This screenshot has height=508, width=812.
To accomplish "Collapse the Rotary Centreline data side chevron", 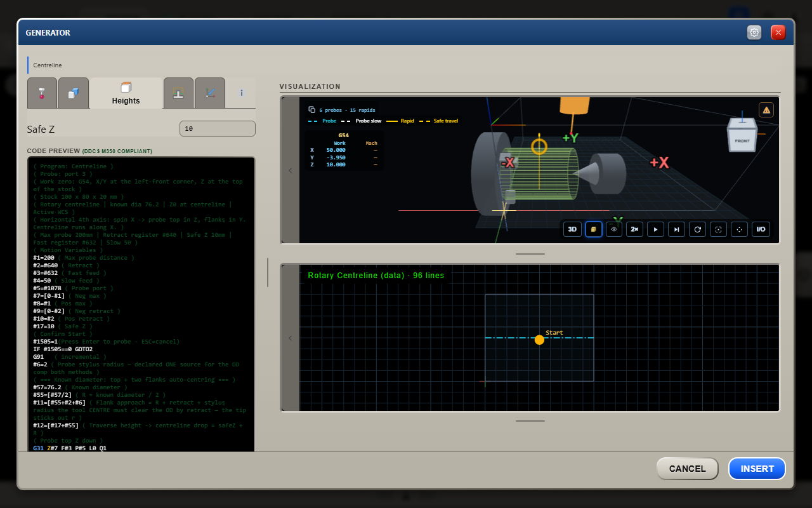I will [291, 338].
